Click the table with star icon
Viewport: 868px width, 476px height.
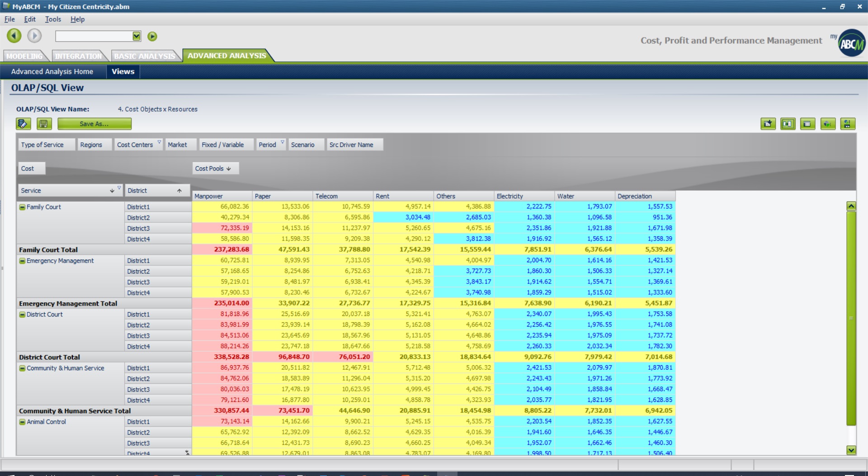[x=768, y=124]
